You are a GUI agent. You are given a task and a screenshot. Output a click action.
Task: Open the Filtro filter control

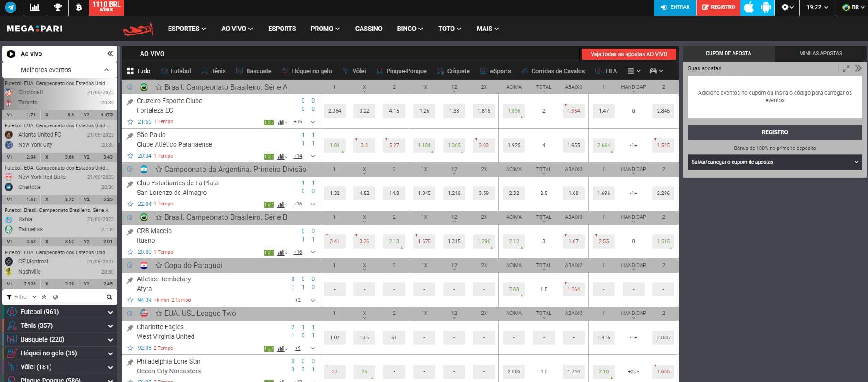pos(21,297)
